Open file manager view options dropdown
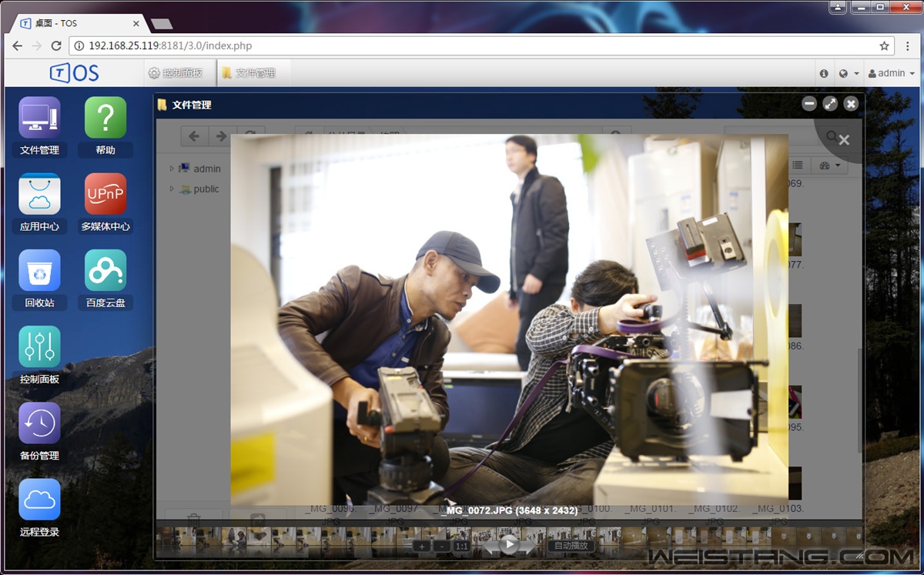Image resolution: width=924 pixels, height=575 pixels. [829, 165]
